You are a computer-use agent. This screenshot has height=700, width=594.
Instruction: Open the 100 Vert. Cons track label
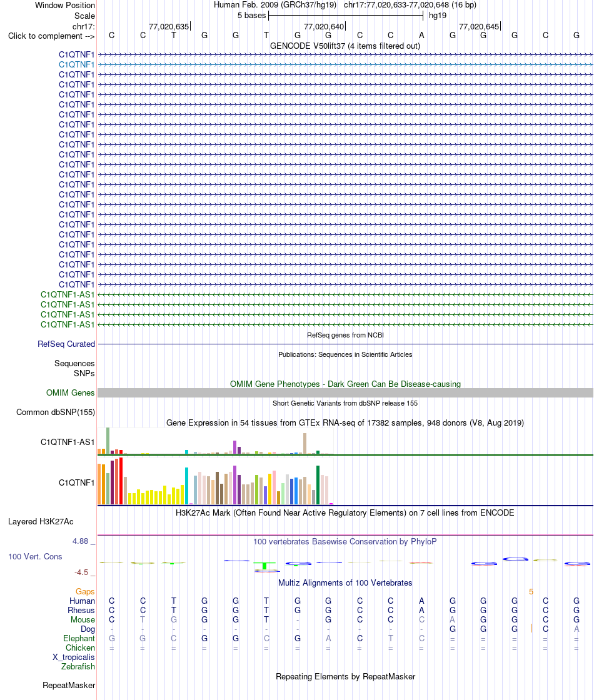click(35, 557)
